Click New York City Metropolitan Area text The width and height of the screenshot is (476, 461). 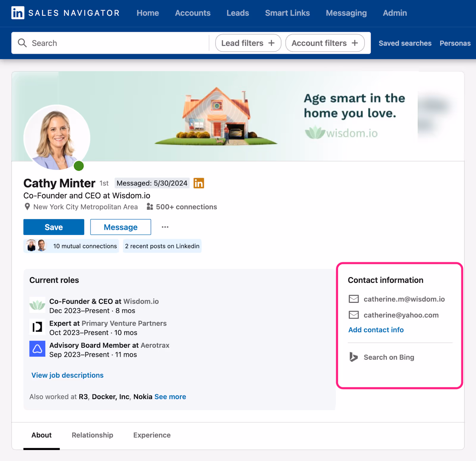coord(86,207)
